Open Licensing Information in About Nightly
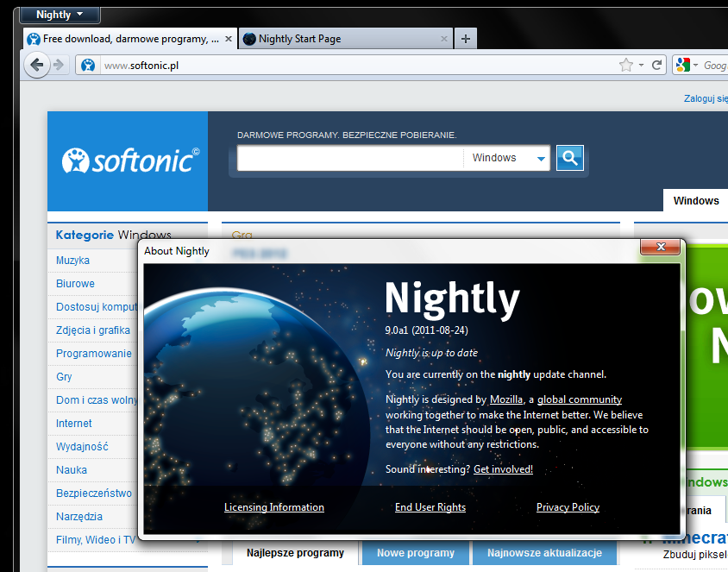 tap(274, 507)
